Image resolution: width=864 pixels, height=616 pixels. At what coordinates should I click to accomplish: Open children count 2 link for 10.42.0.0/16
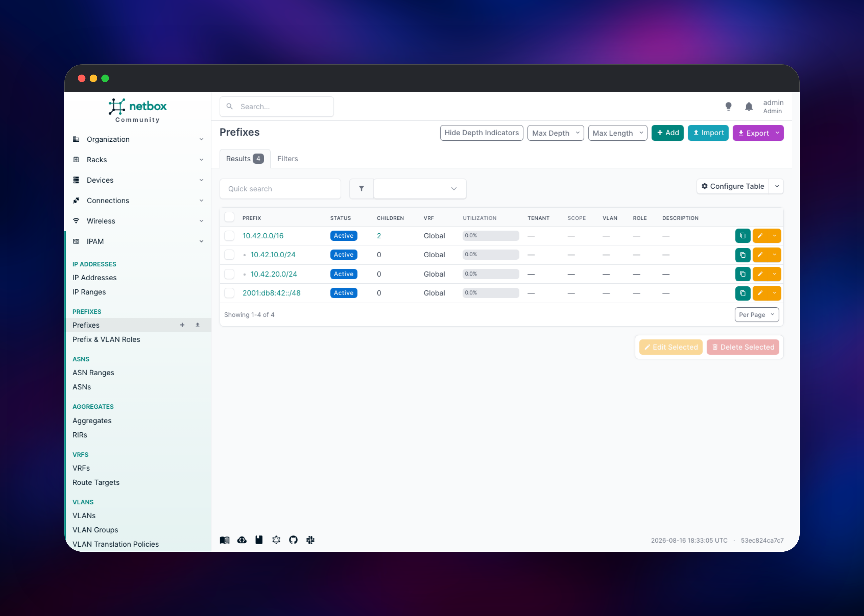click(x=379, y=236)
